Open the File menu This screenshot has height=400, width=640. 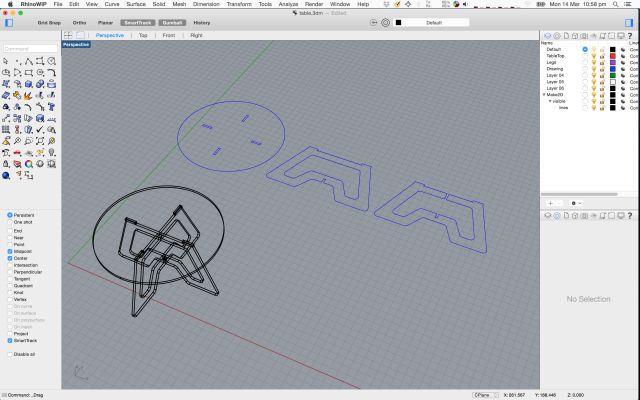tap(58, 4)
